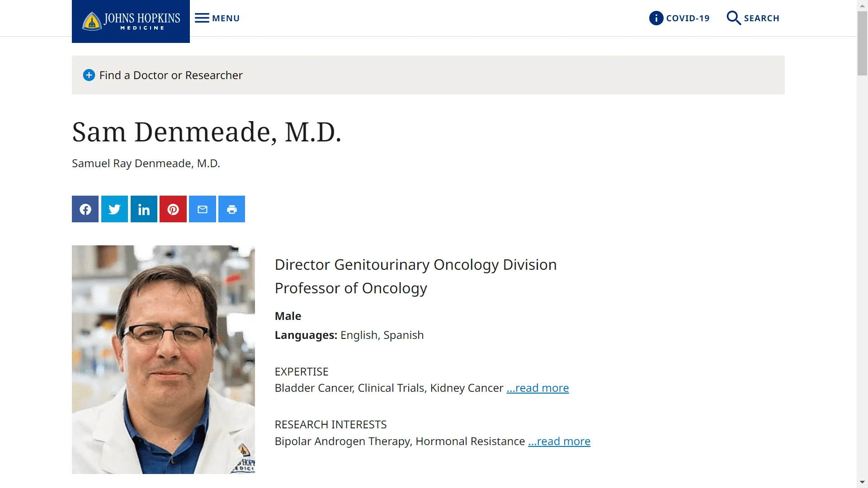Viewport: 868px width, 488px height.
Task: Click the scrollbar down arrow
Action: (862, 482)
